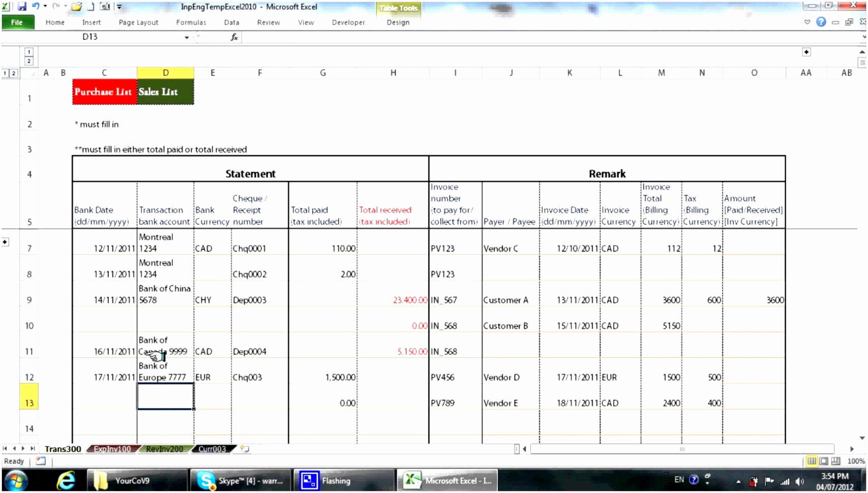Click the Open folder icon in Quick Access Toolbar
Screen dimensions: 868x493
click(76, 7)
